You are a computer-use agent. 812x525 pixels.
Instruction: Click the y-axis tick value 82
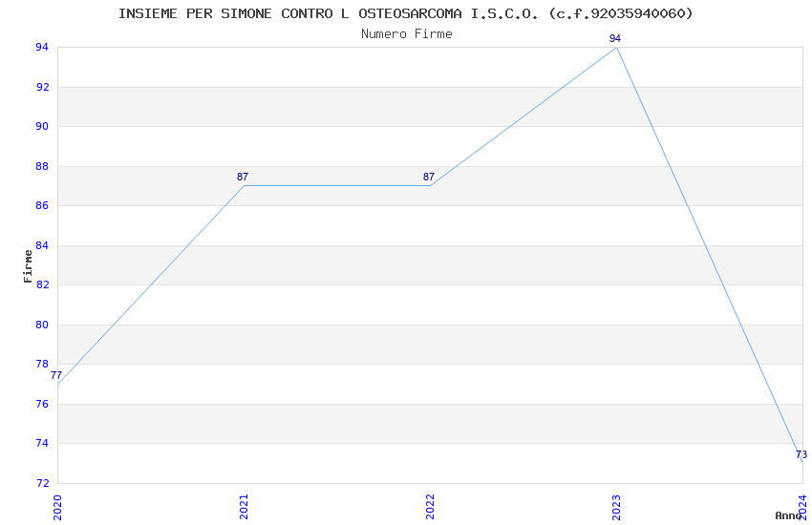coord(42,285)
